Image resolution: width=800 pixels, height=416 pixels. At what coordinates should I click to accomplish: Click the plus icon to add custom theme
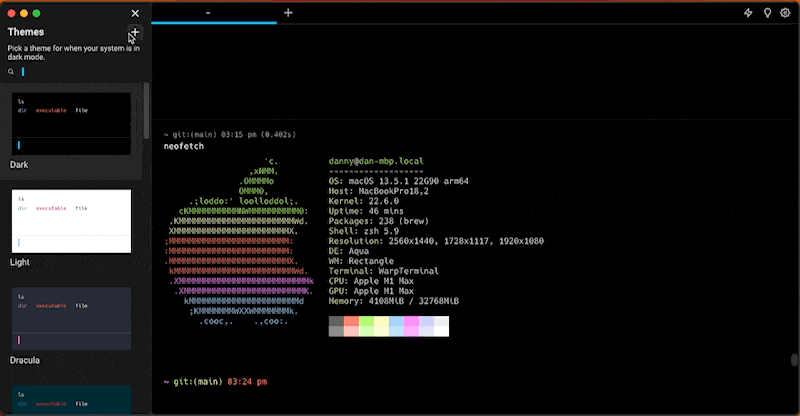pyautogui.click(x=135, y=32)
